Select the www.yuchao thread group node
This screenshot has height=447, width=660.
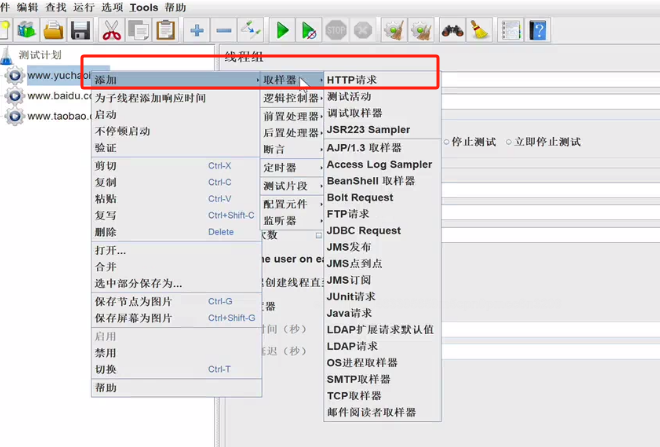58,76
